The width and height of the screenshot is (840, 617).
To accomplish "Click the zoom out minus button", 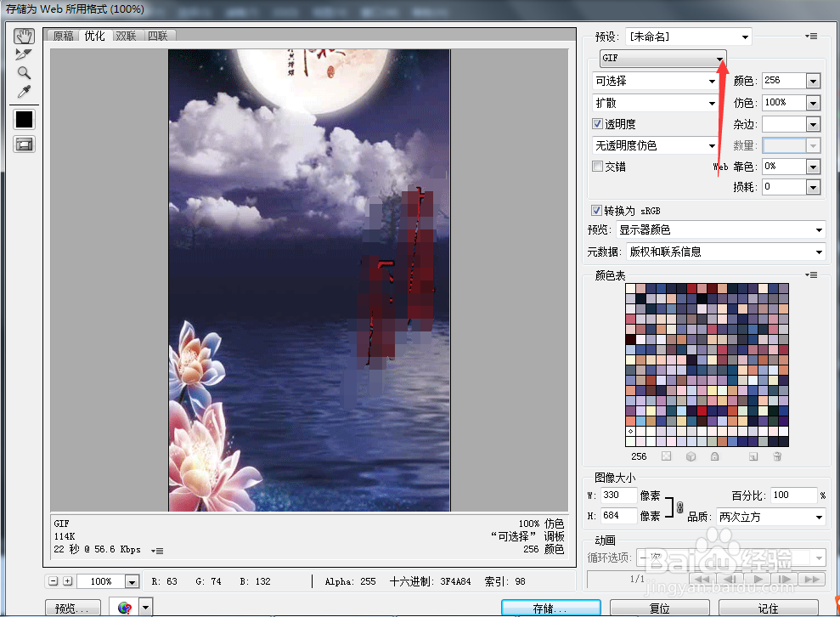I will pyautogui.click(x=53, y=581).
